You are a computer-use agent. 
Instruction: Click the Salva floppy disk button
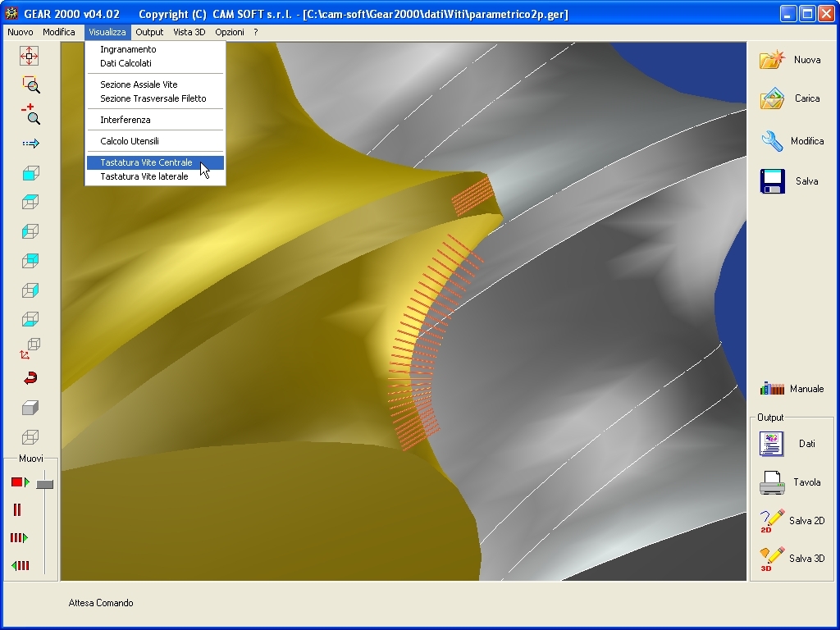(x=790, y=181)
